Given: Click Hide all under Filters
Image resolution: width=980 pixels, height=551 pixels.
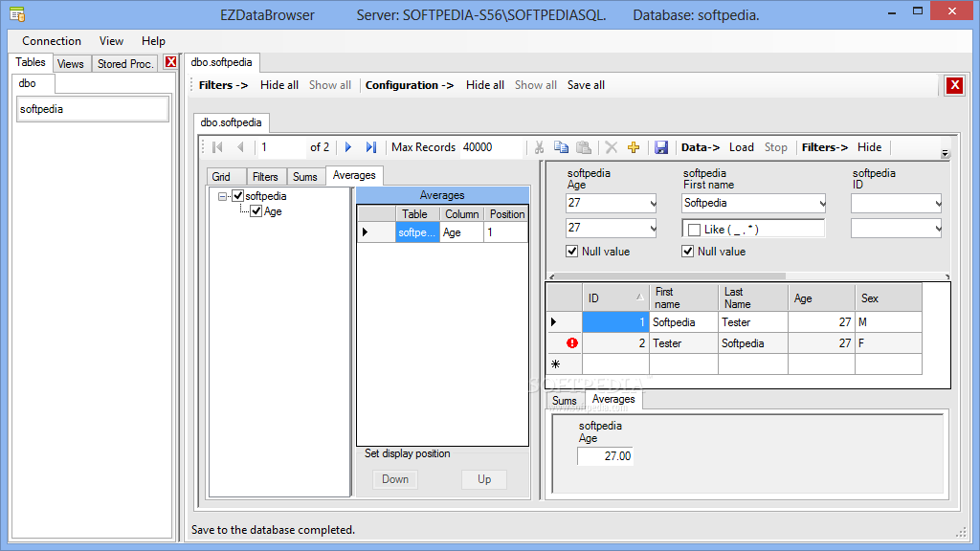Looking at the screenshot, I should pyautogui.click(x=278, y=85).
